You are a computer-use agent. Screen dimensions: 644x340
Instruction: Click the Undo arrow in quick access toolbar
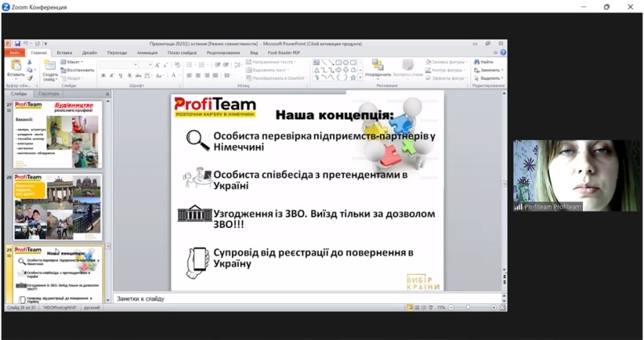(x=26, y=44)
